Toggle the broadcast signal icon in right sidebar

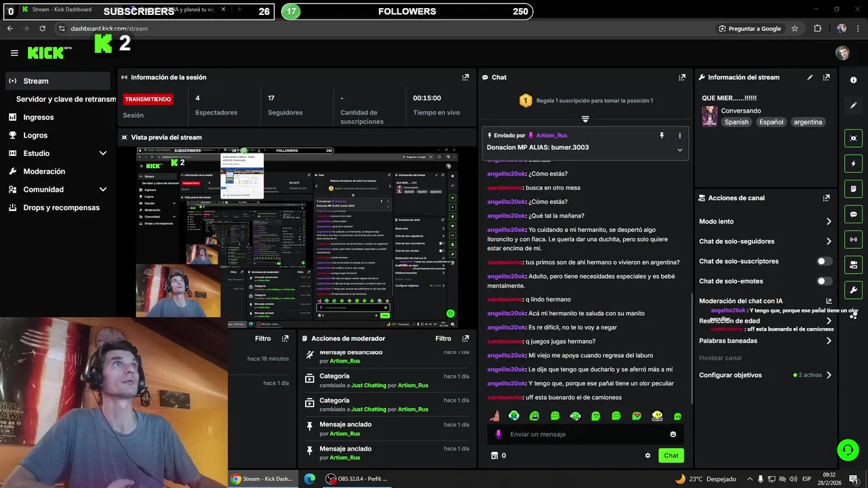click(853, 239)
